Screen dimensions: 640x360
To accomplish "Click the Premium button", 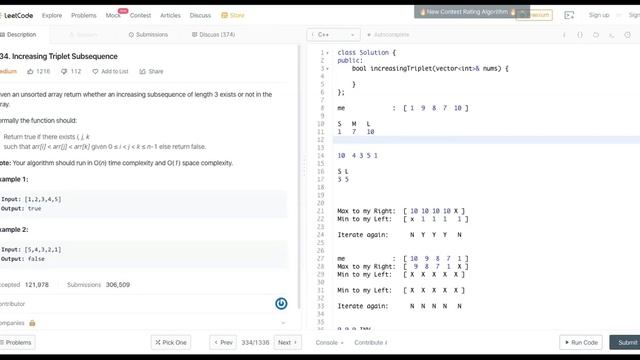I will [x=534, y=15].
